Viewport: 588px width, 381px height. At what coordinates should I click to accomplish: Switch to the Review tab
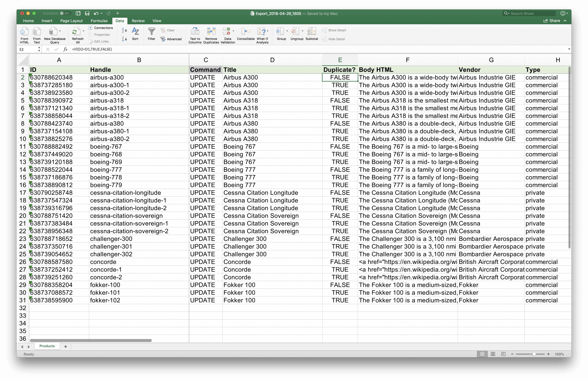click(138, 21)
